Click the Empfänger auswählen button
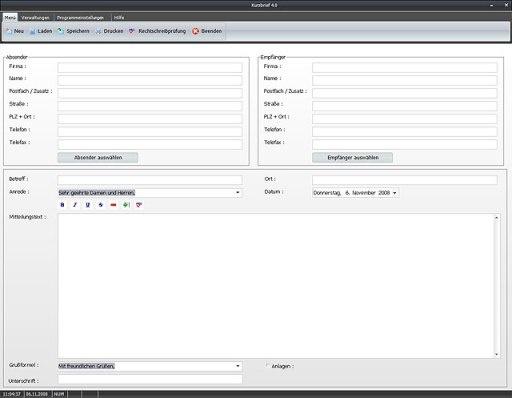Image resolution: width=512 pixels, height=398 pixels. click(x=352, y=158)
